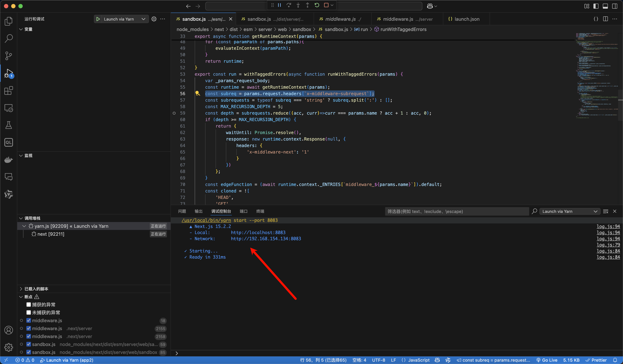Restart the debug session
623x364 pixels.
coord(317,5)
